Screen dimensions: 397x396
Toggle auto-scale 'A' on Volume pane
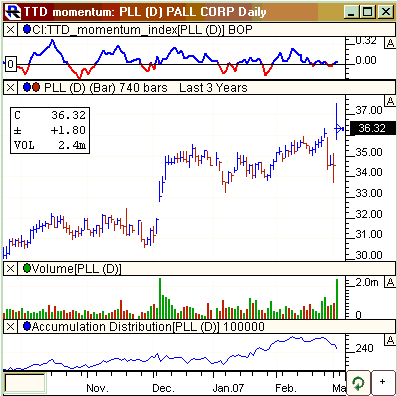coord(390,282)
